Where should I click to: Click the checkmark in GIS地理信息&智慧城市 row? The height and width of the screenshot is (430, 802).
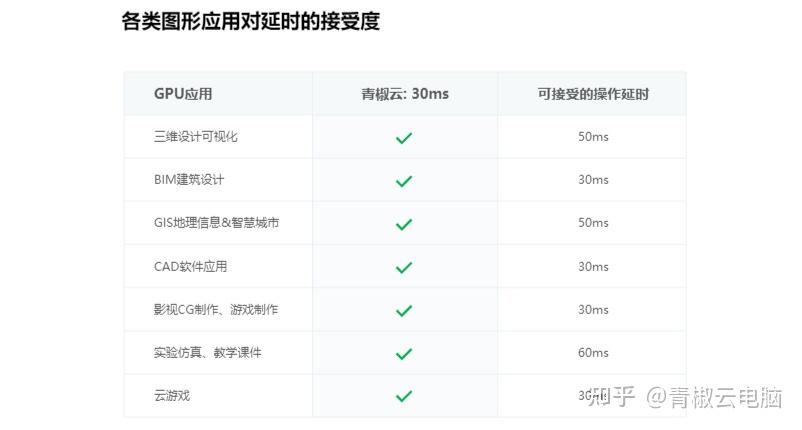point(404,224)
